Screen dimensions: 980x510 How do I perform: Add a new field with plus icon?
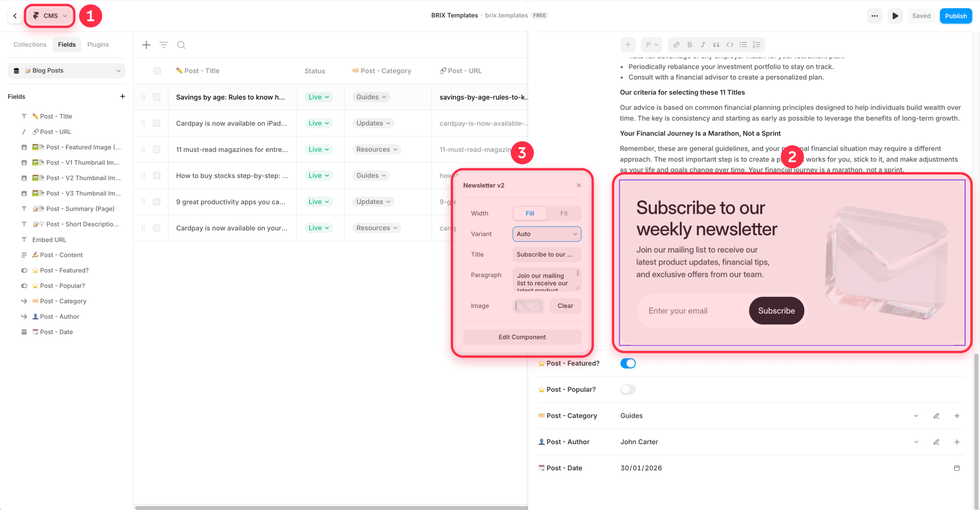click(x=122, y=96)
